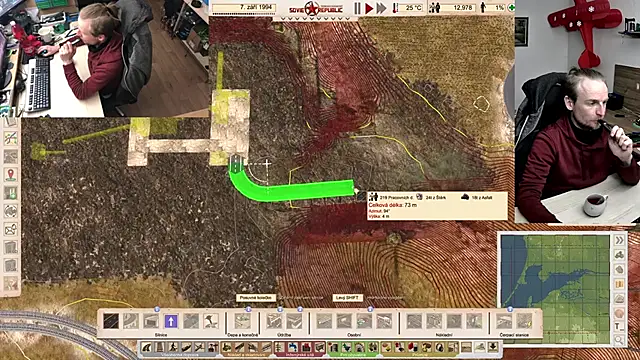Open the water tap category in red group
Screen dimensions: 640x360
293,348
